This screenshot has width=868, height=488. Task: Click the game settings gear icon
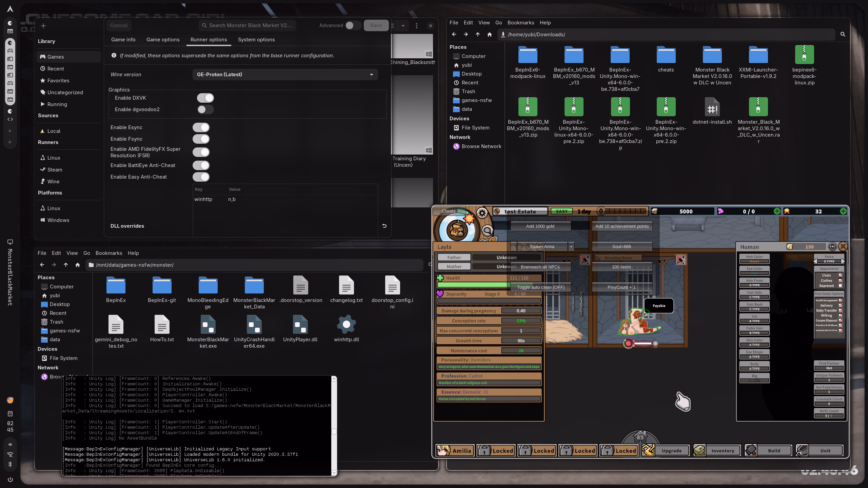[482, 213]
